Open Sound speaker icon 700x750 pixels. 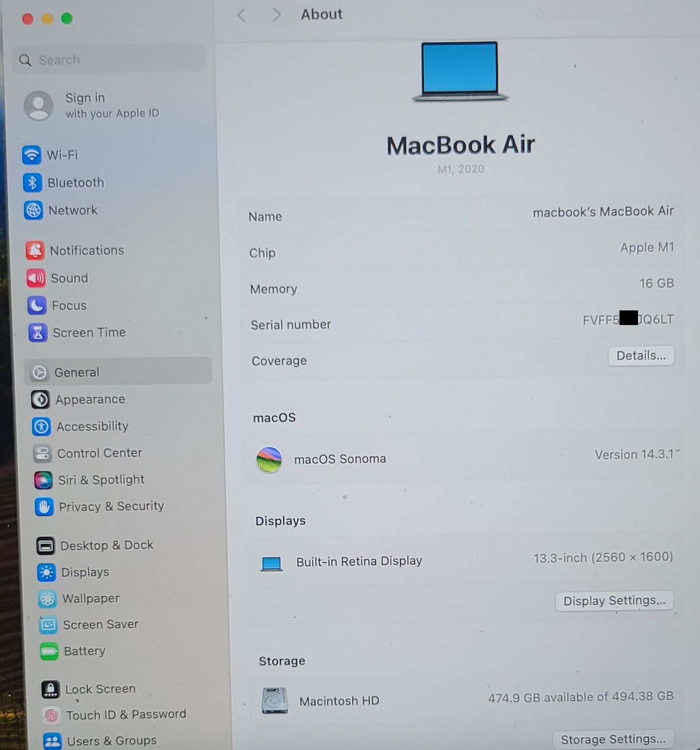click(36, 278)
